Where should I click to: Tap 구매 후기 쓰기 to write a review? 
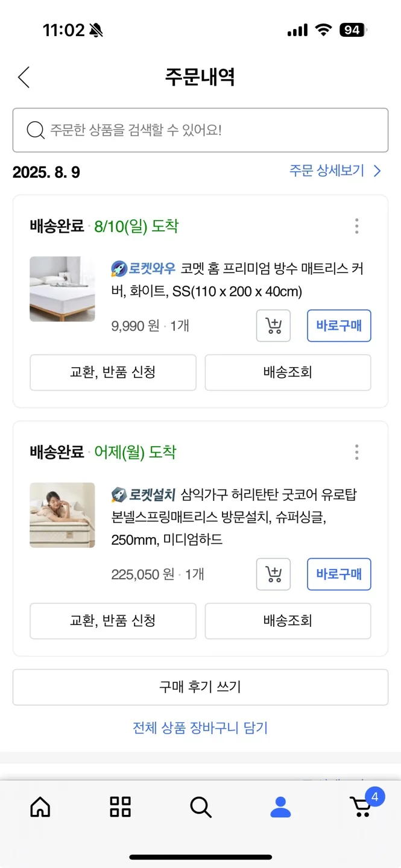pyautogui.click(x=200, y=687)
